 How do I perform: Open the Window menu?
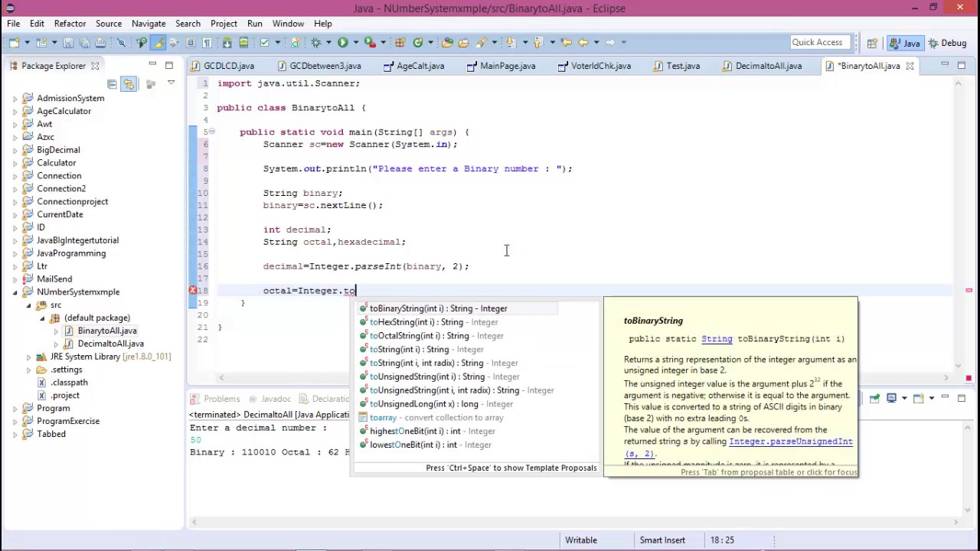pyautogui.click(x=288, y=24)
